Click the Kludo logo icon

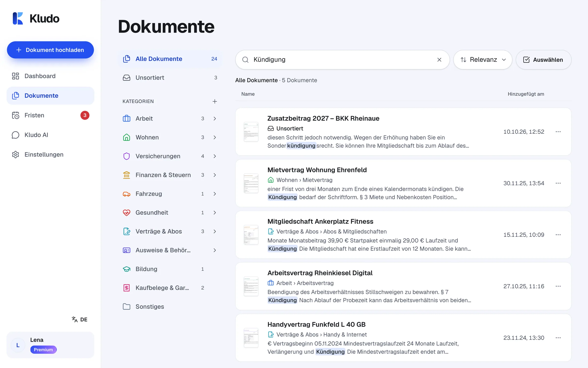pyautogui.click(x=18, y=18)
